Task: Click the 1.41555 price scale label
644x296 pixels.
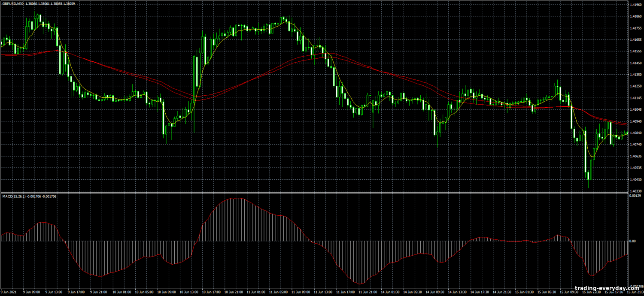Action: [635, 51]
